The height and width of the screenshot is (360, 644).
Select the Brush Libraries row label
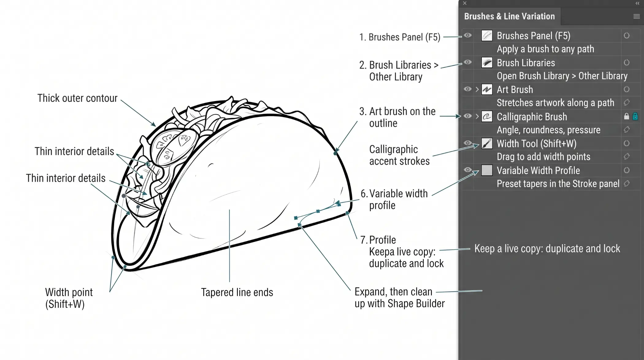(x=526, y=63)
